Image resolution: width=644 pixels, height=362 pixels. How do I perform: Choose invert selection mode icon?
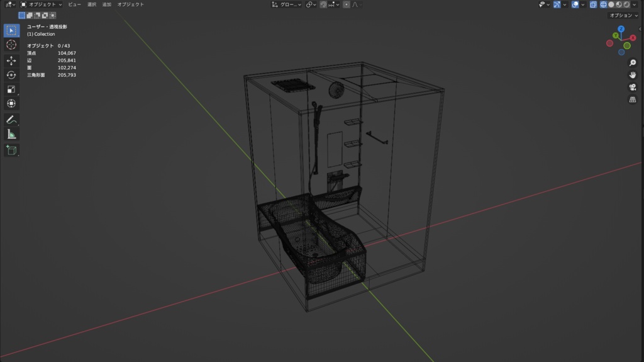(x=45, y=15)
